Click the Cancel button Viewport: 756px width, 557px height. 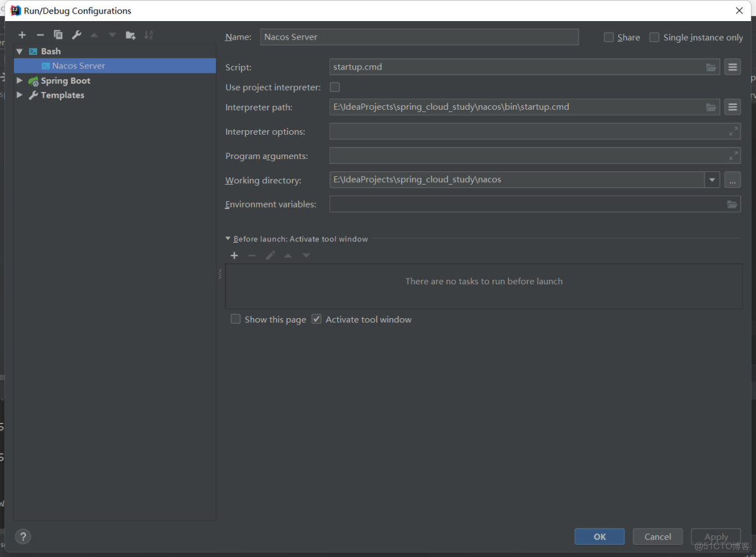click(658, 537)
